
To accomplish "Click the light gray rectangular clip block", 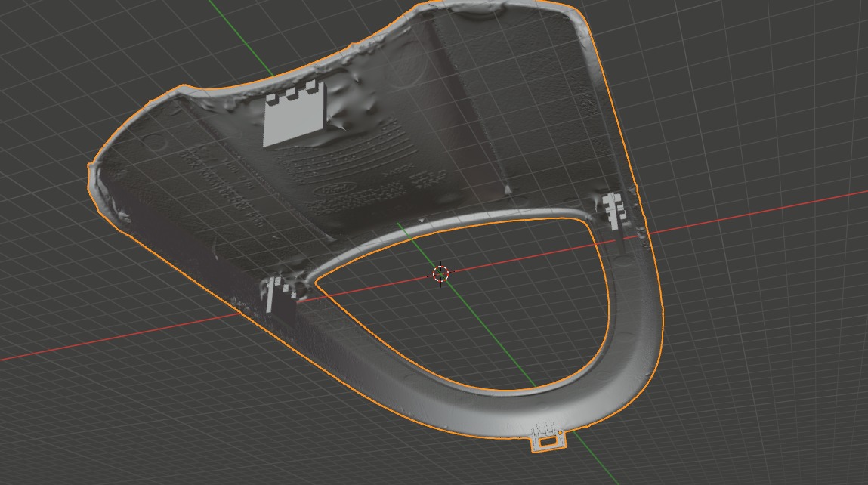I will pyautogui.click(x=295, y=115).
